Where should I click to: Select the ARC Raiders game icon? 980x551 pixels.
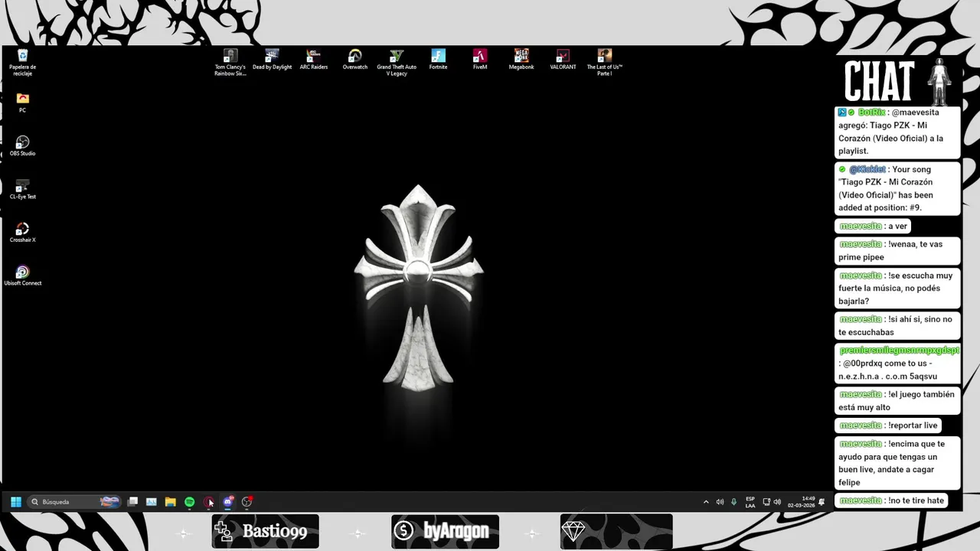[x=313, y=60]
